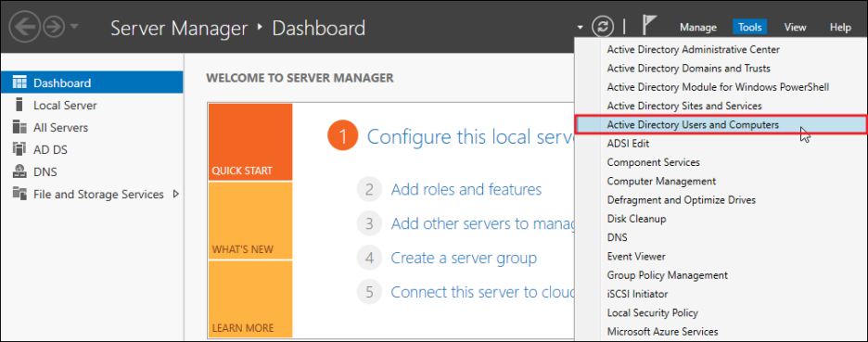The width and height of the screenshot is (868, 342).
Task: Click the Quick Start tile
Action: point(249,142)
